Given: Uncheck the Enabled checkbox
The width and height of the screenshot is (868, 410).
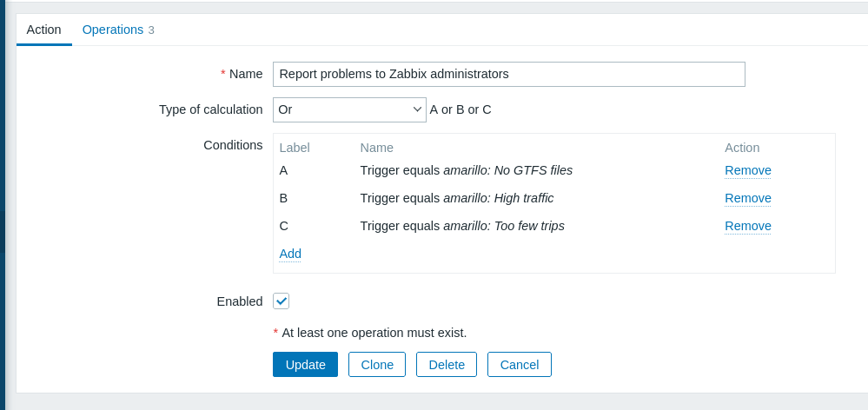Looking at the screenshot, I should tap(281, 301).
